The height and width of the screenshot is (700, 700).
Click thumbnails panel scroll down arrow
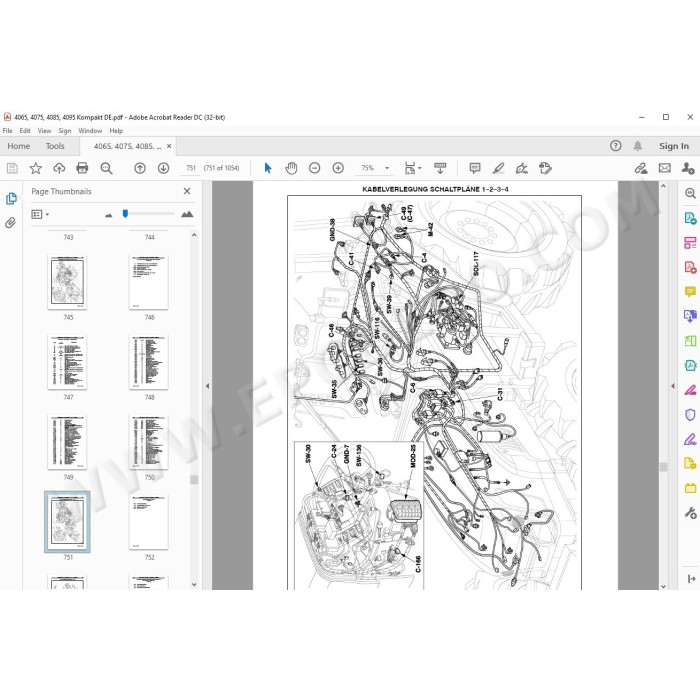pos(194,584)
